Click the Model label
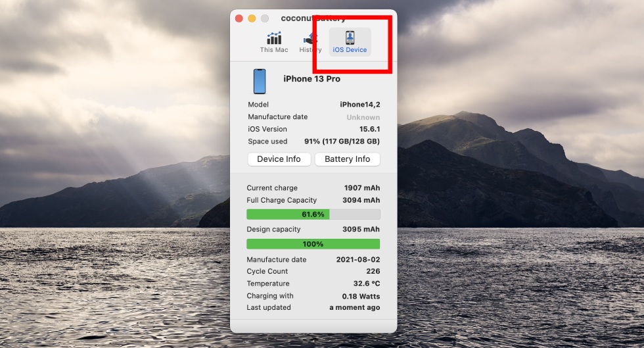The height and width of the screenshot is (348, 644). point(258,105)
